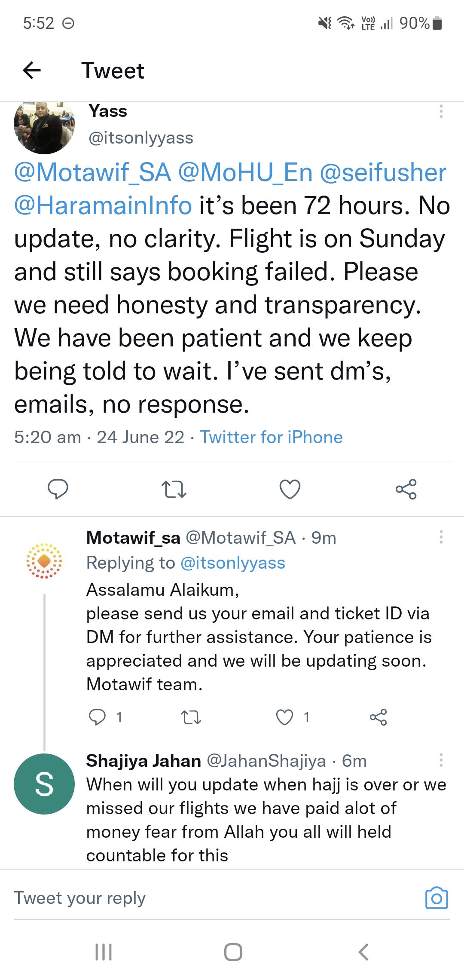Open Android recent apps button
The height and width of the screenshot is (980, 464).
coord(104,952)
